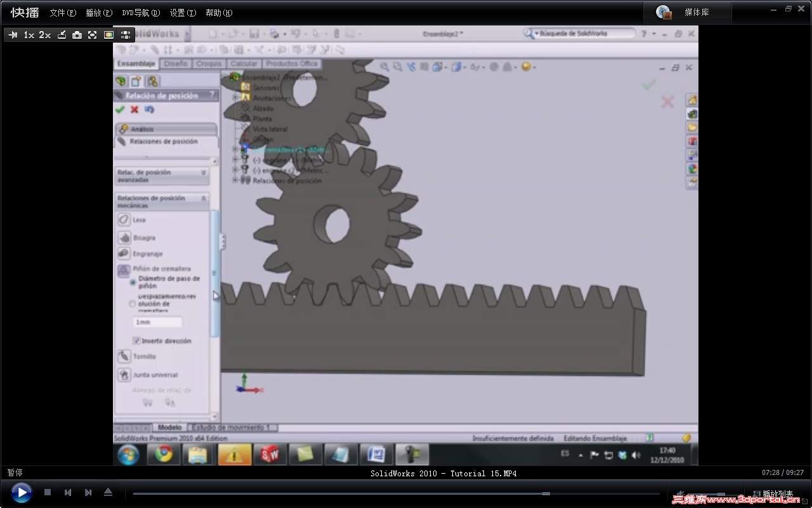812x508 pixels.
Task: Open the 文件(F) menu
Action: coord(63,13)
